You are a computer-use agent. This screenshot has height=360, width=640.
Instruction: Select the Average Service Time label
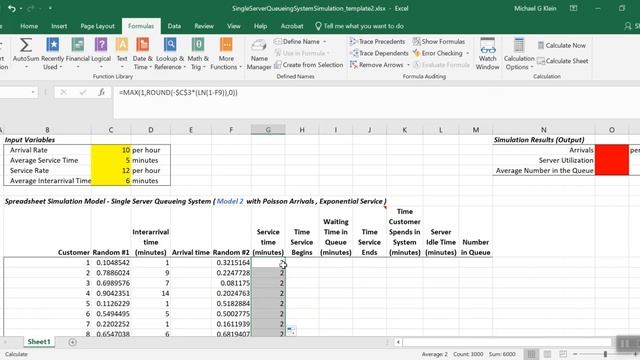44,160
